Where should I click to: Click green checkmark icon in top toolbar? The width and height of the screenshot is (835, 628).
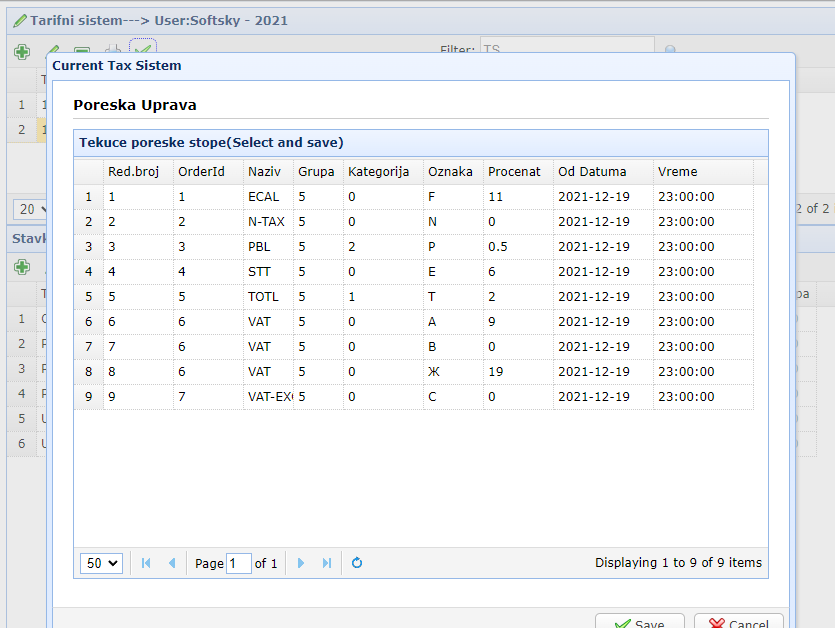click(x=143, y=51)
